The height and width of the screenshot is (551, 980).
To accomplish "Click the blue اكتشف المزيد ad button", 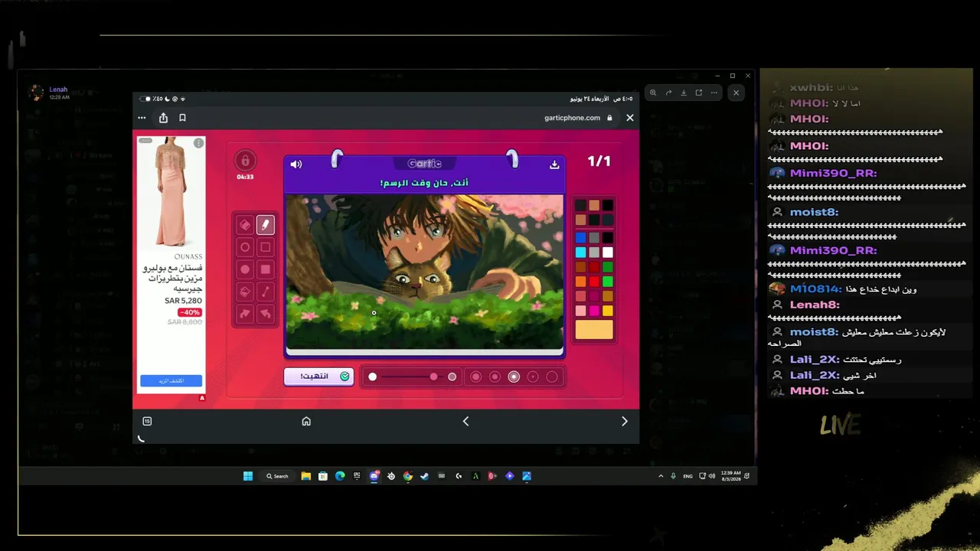I will pos(171,380).
